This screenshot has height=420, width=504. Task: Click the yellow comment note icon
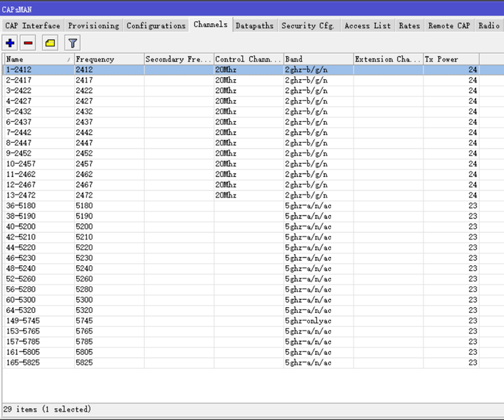click(50, 43)
